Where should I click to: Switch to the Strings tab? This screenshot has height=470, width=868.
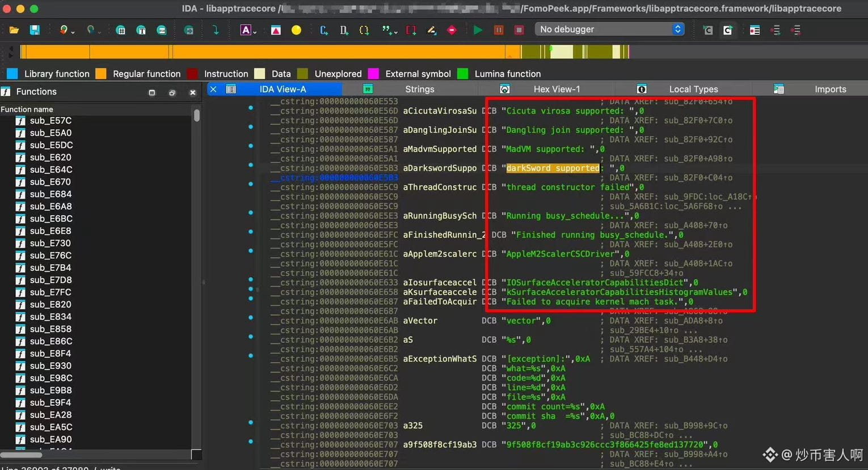coord(419,89)
